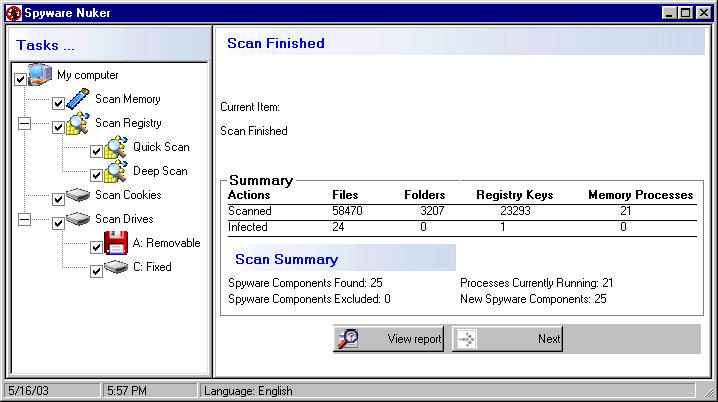Toggle the Scan Registry checkbox

[58, 127]
